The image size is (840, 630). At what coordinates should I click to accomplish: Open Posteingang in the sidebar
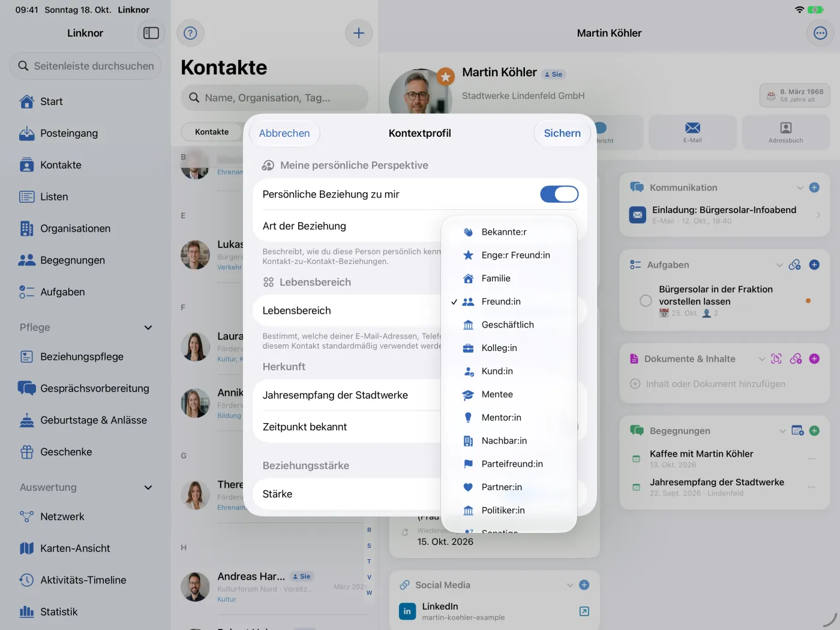click(85, 133)
